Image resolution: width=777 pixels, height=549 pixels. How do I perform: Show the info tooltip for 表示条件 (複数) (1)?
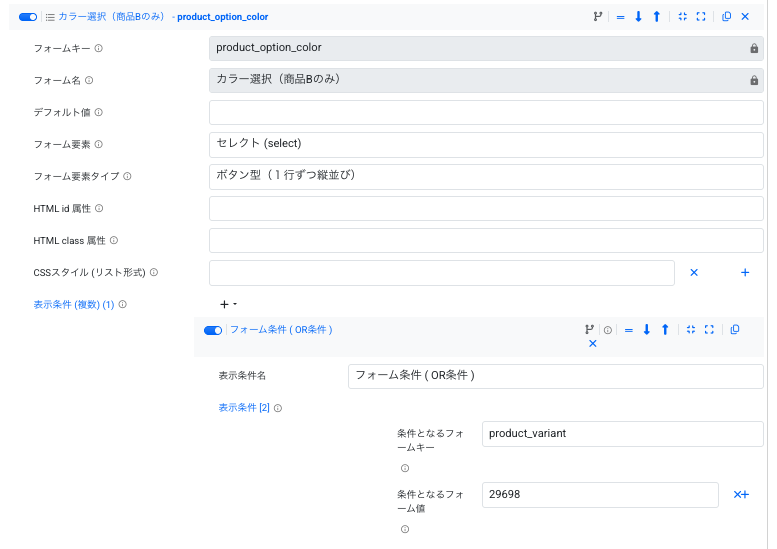click(123, 304)
